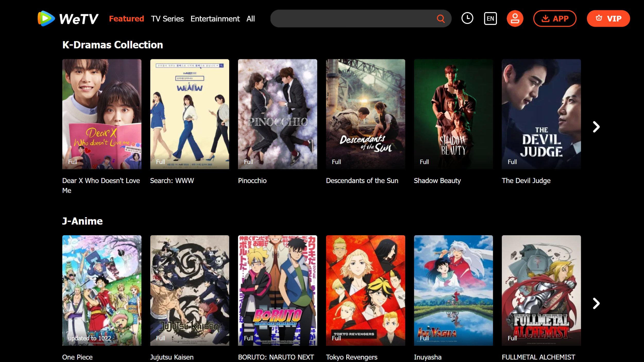The width and height of the screenshot is (644, 362).
Task: Open Jujutsu Kaisen poster
Action: point(190,290)
